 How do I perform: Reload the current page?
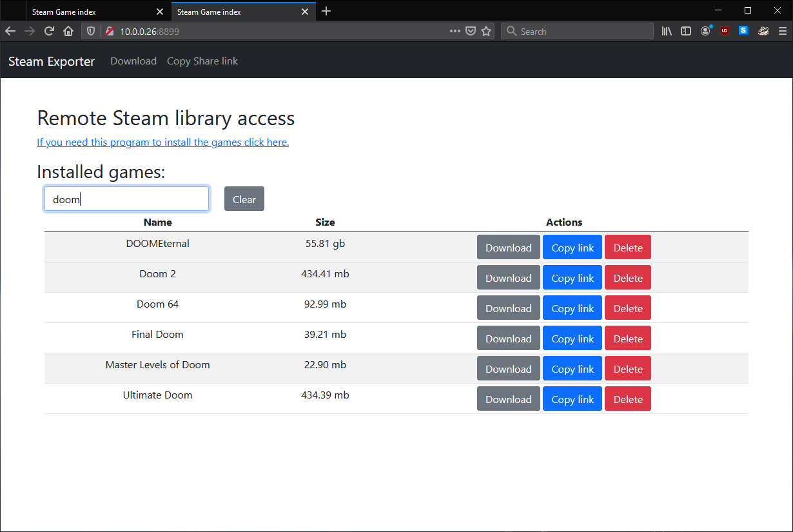tap(49, 31)
